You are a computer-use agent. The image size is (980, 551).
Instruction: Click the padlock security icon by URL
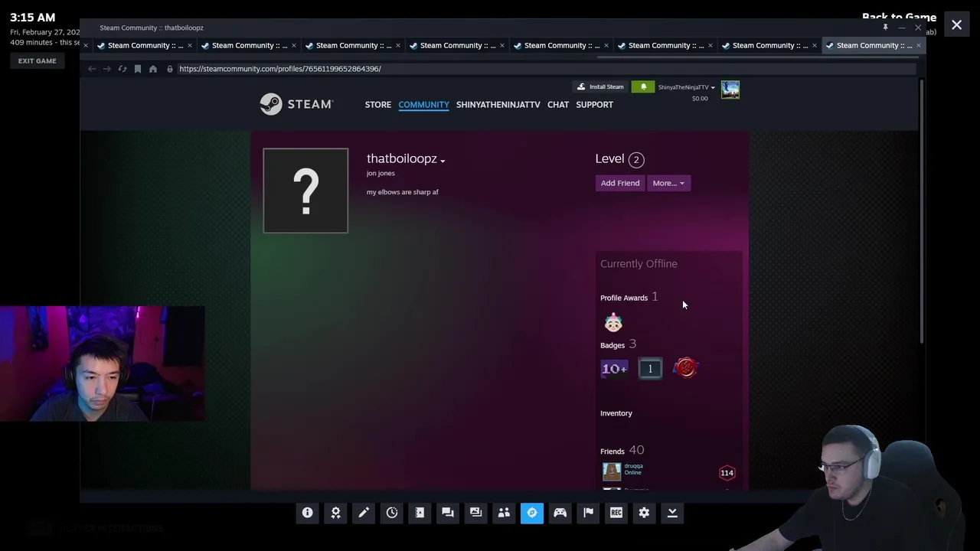click(x=170, y=69)
